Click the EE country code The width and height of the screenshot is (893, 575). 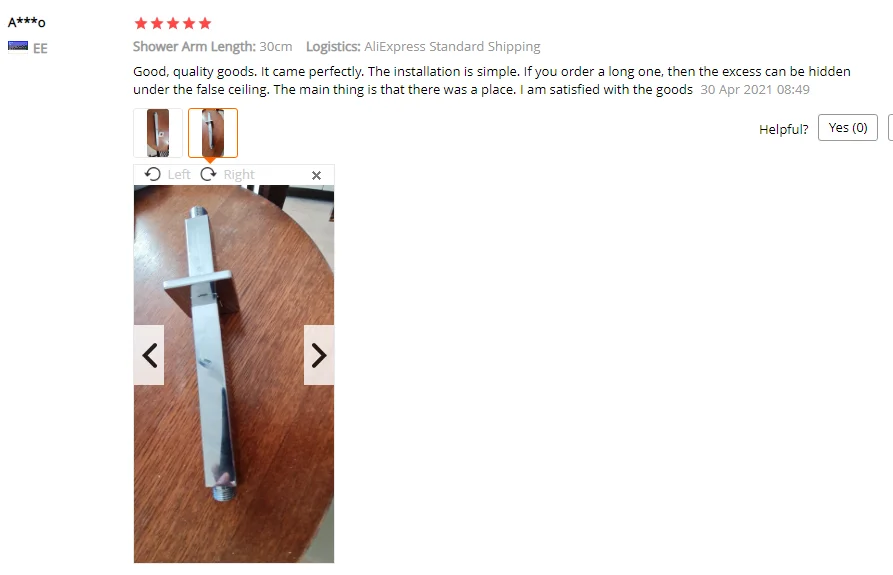coord(40,48)
